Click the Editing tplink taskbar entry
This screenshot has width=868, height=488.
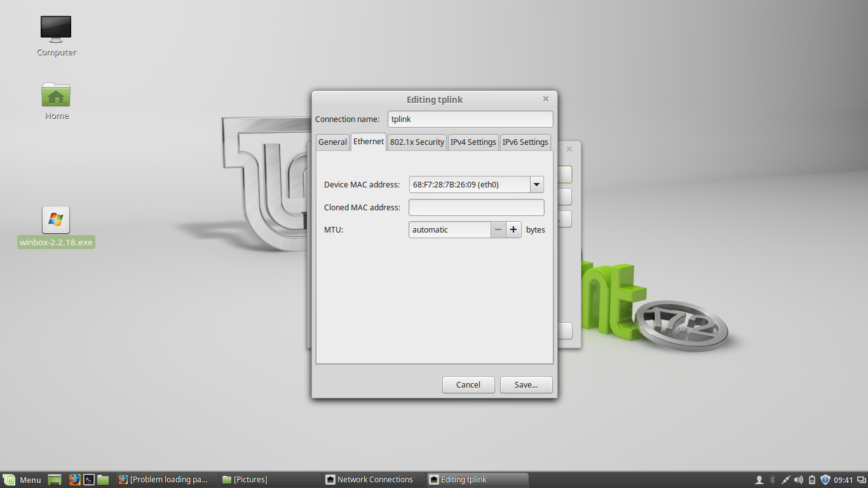click(x=477, y=480)
